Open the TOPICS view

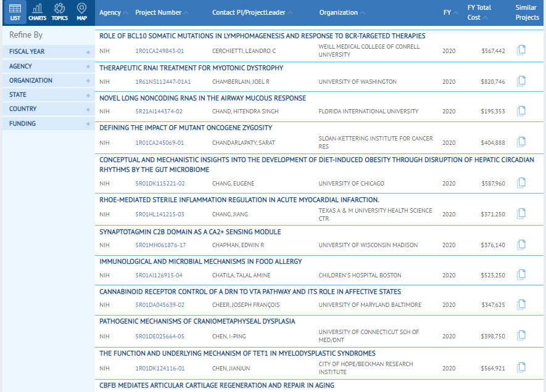coord(60,12)
